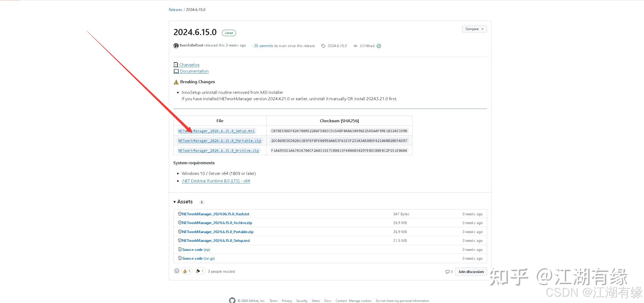Click the Documentation book icon

point(176,71)
